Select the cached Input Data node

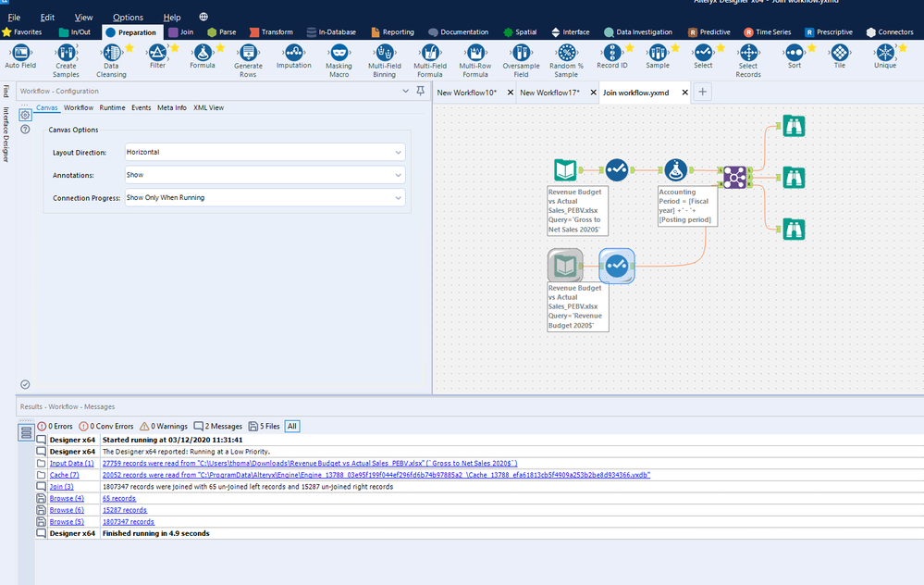point(565,266)
